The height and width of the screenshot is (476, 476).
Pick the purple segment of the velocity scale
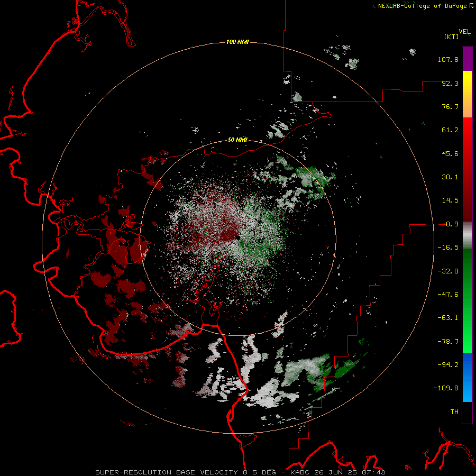click(467, 59)
